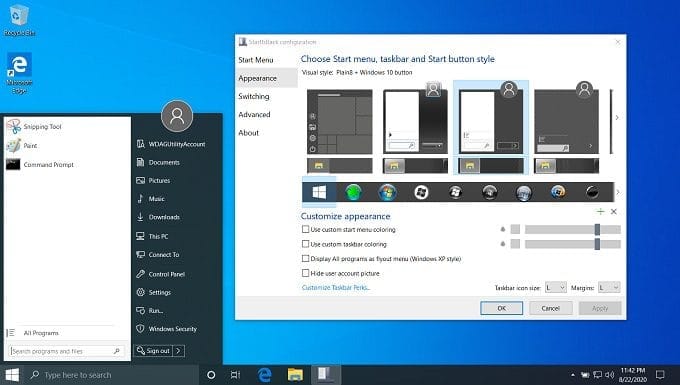Enable Use custom taskbar coloring
This screenshot has width=680, height=385.
click(306, 244)
